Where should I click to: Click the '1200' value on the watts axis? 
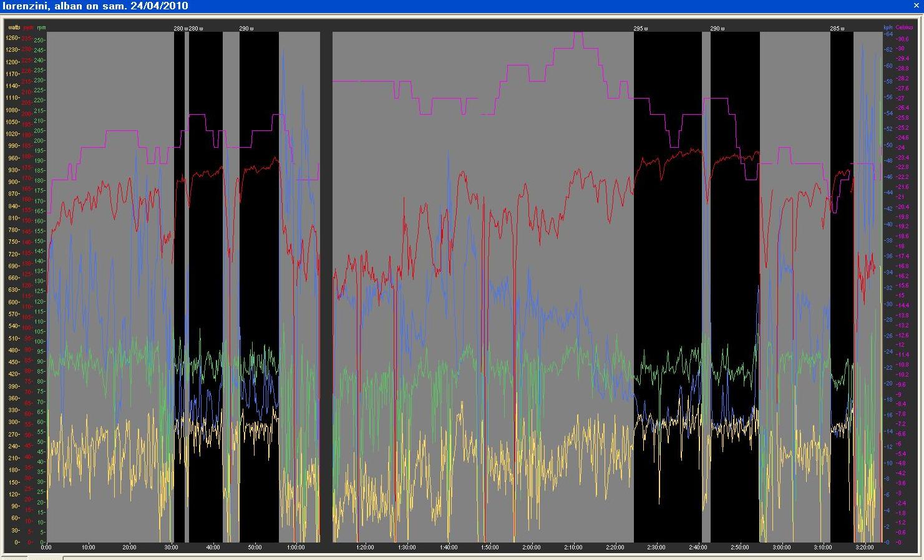(12, 62)
